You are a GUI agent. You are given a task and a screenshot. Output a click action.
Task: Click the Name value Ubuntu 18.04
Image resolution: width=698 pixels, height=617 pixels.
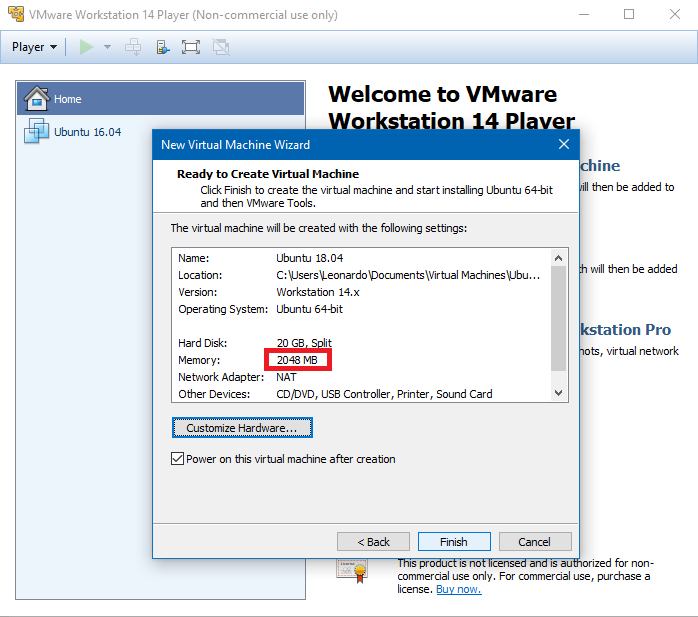pos(309,258)
